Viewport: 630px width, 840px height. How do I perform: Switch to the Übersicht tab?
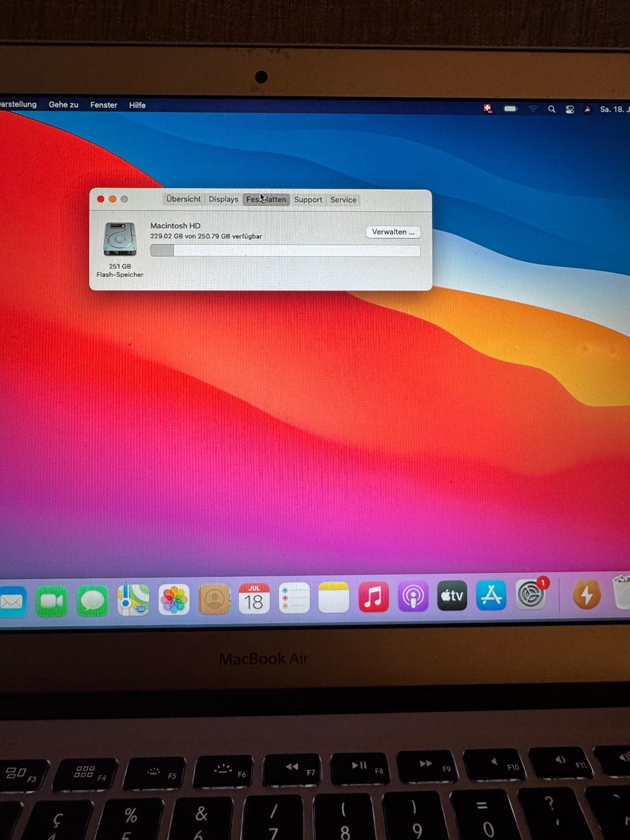tap(183, 199)
